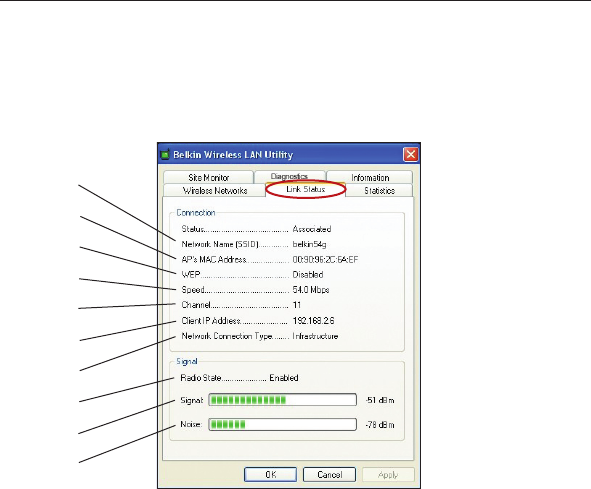The height and width of the screenshot is (489, 591).
Task: Click the AP's MAC Address value
Action: click(325, 259)
